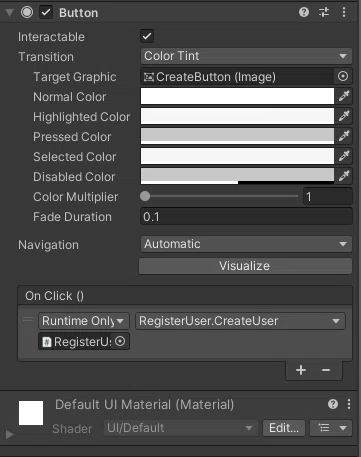361x457 pixels.
Task: Add a new On Click event entry
Action: pyautogui.click(x=301, y=370)
